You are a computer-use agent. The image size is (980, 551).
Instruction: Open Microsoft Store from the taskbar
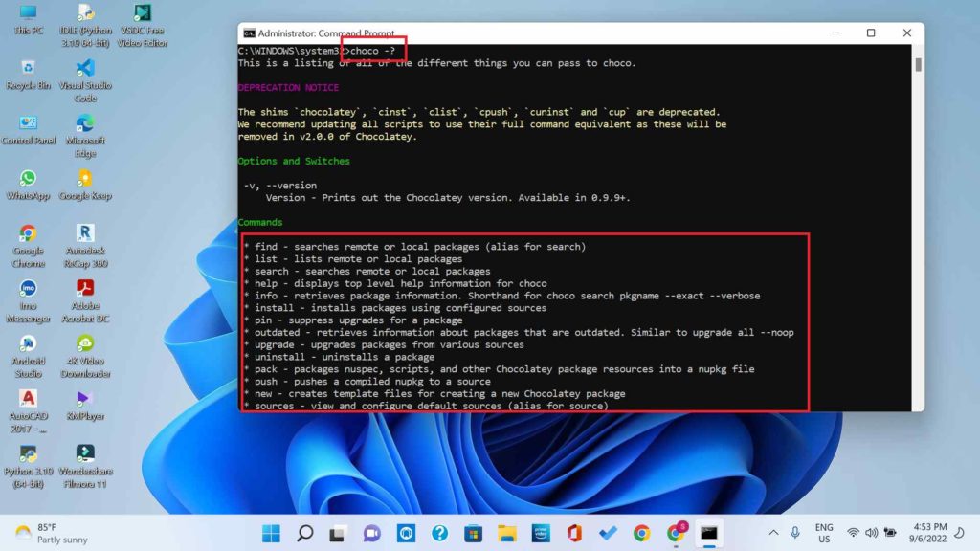(x=473, y=533)
